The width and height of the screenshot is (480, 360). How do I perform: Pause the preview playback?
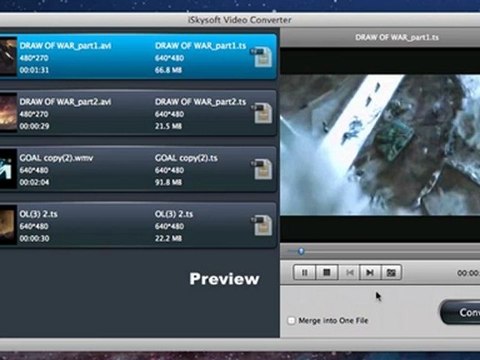point(304,273)
